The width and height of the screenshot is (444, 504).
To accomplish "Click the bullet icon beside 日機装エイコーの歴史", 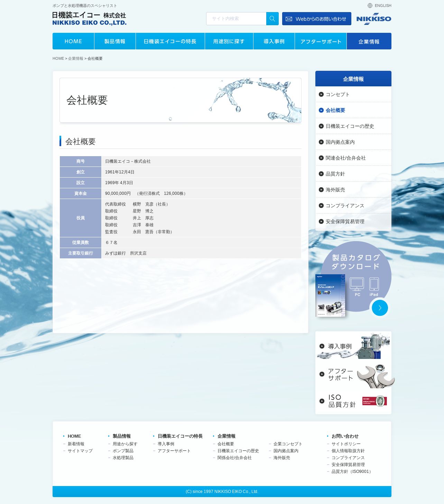I will 321,126.
